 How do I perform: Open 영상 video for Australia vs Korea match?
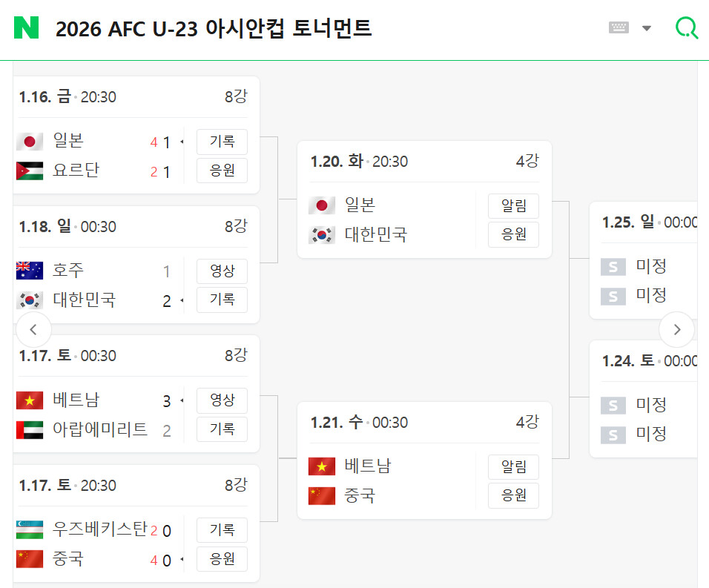tap(222, 271)
